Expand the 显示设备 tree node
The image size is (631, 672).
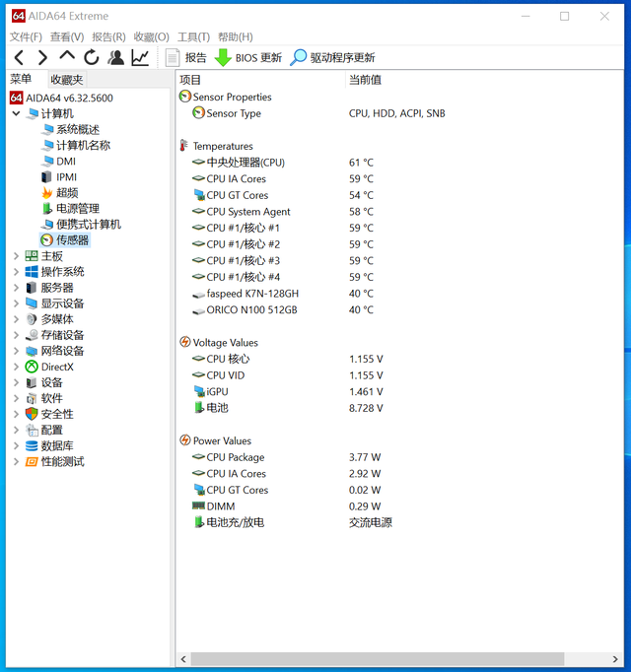[17, 303]
